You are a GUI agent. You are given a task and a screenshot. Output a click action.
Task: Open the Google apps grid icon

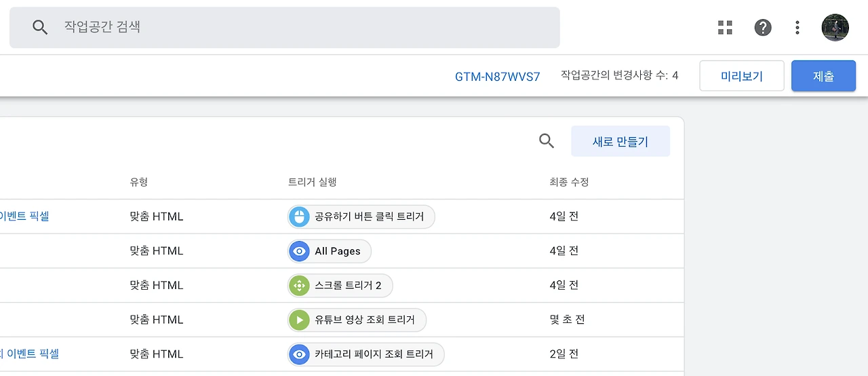725,27
